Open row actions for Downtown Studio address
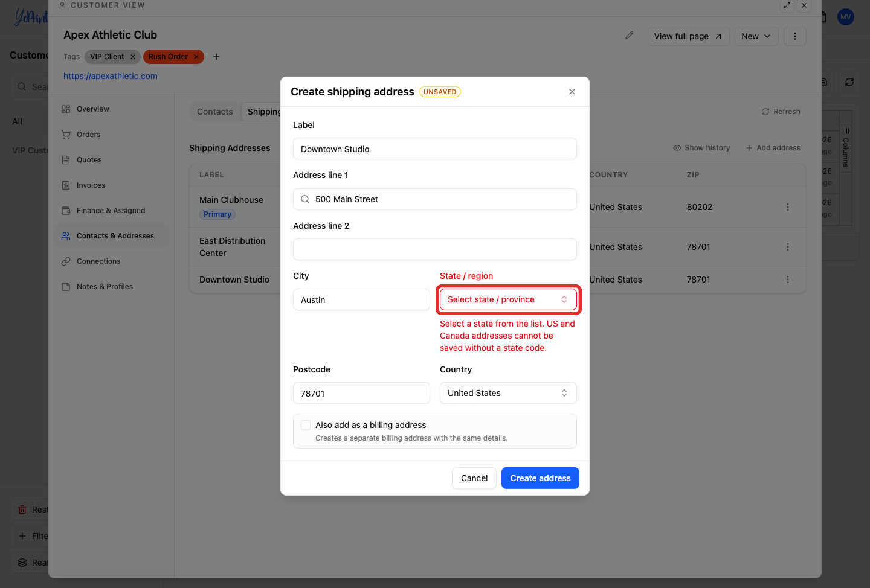The image size is (870, 588). (788, 280)
